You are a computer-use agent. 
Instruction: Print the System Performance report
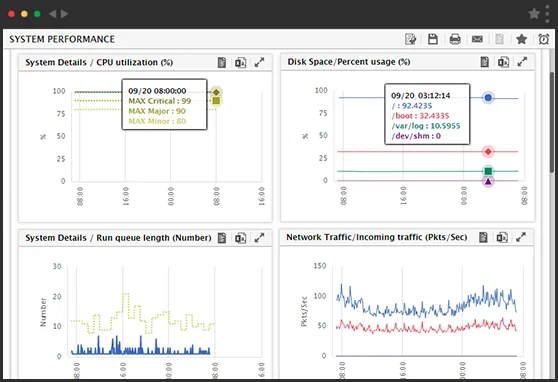pos(455,39)
